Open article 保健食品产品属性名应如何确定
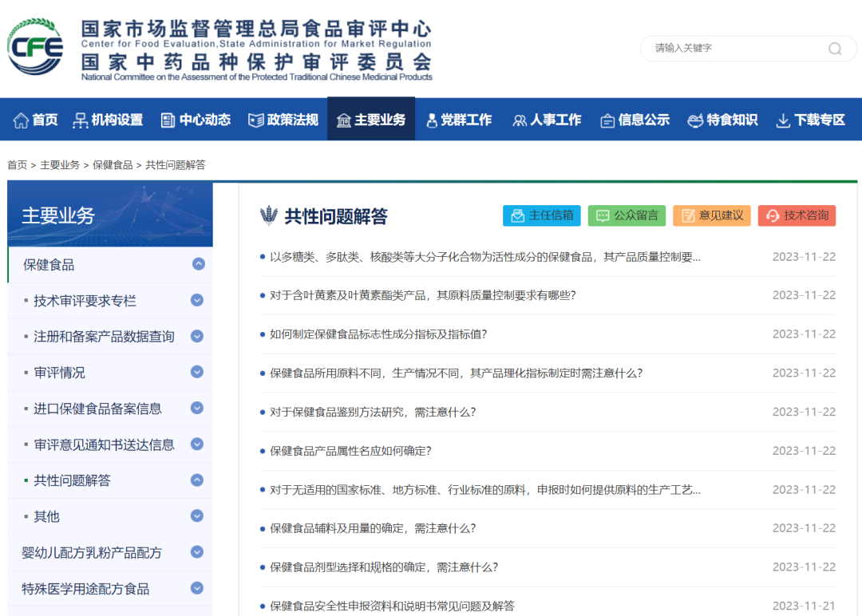This screenshot has height=616, width=862. (350, 451)
